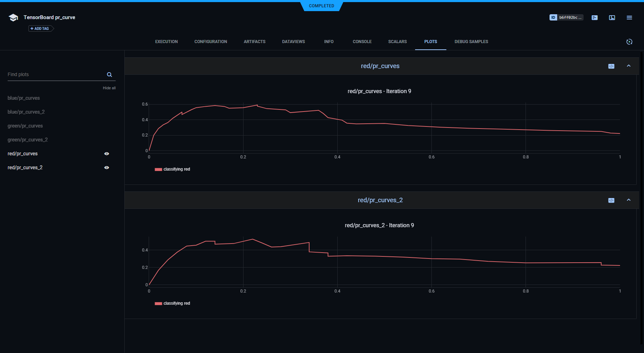Open the DEBUG SAMPLES tab
This screenshot has width=644, height=353.
point(471,42)
